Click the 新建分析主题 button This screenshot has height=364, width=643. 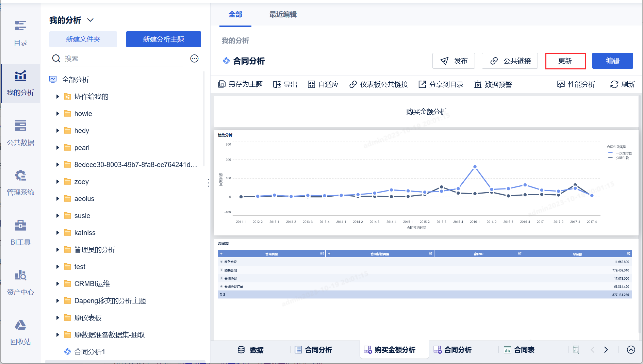pos(164,39)
